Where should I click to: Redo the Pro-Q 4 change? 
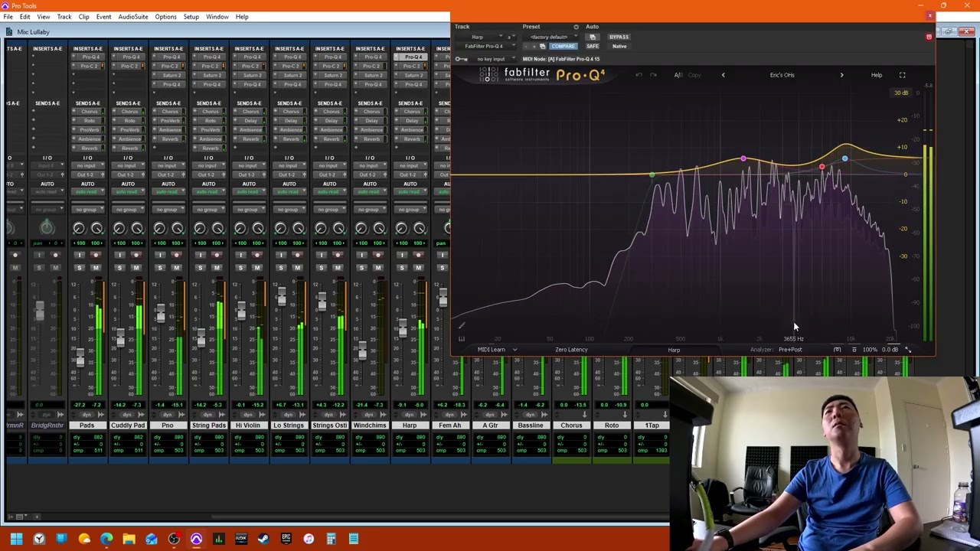click(653, 75)
